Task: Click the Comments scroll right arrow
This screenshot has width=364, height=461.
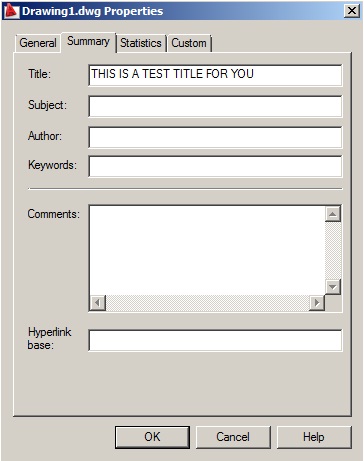Action: click(x=317, y=303)
